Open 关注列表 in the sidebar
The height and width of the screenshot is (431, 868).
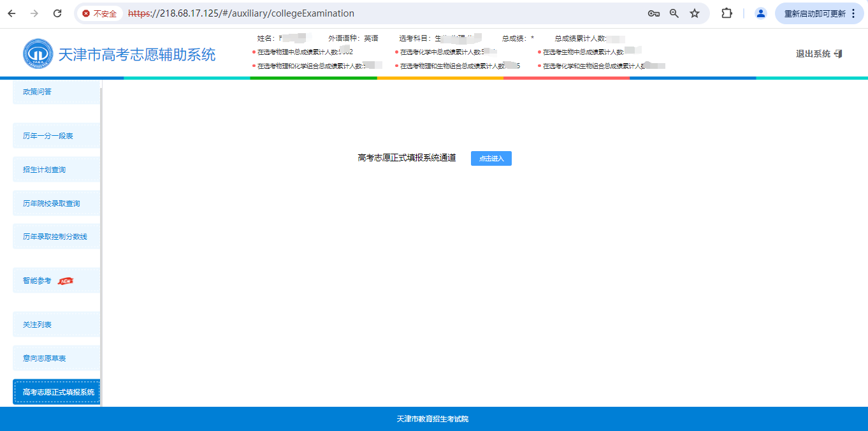point(57,325)
